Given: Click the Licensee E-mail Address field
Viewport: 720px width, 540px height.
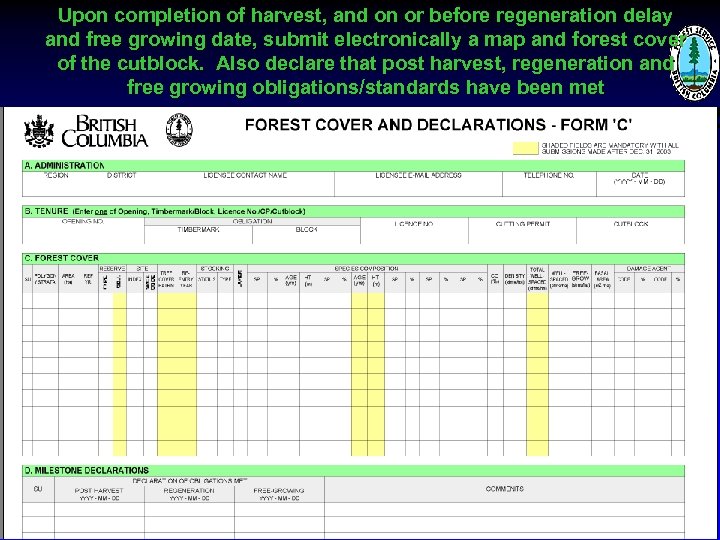Looking at the screenshot, I should tap(418, 184).
